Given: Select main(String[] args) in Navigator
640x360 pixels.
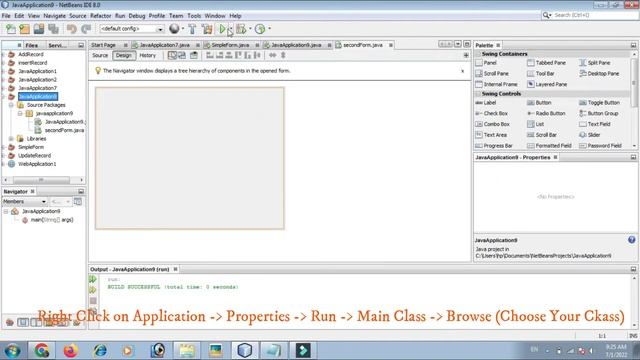Looking at the screenshot, I should (52, 220).
